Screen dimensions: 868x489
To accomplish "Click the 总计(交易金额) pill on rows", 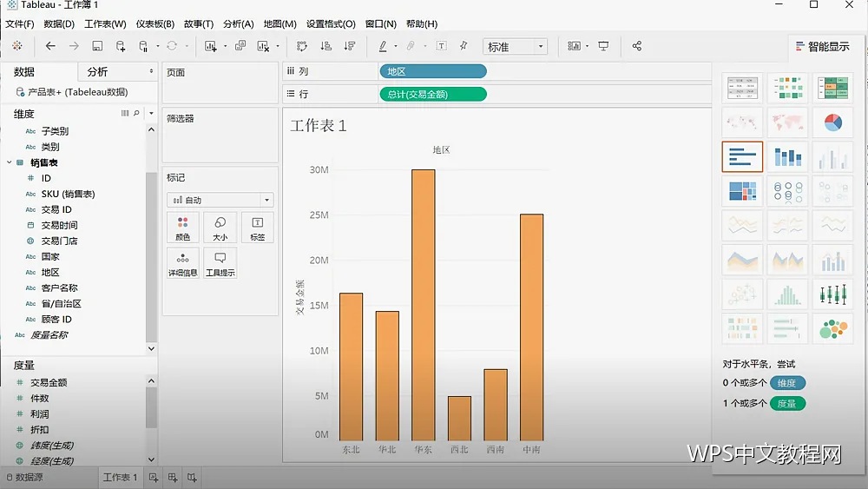I will (433, 94).
